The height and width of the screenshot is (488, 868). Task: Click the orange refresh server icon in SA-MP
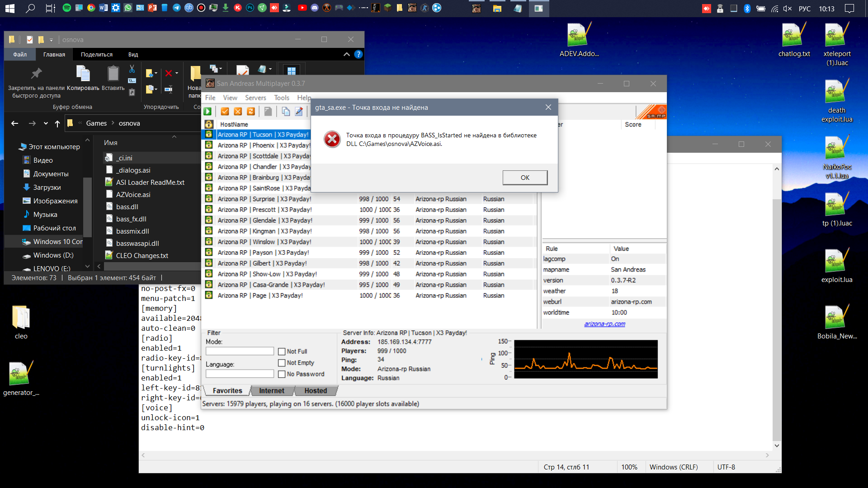click(x=251, y=112)
